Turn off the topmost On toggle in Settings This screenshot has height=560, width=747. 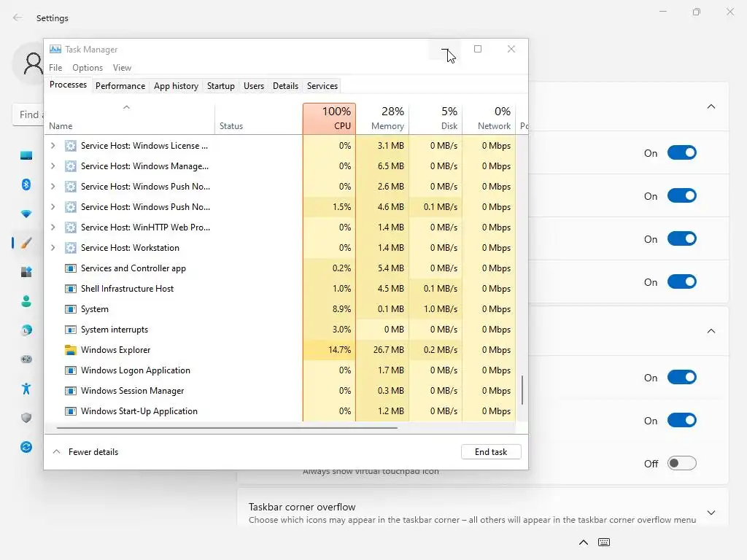tap(682, 153)
